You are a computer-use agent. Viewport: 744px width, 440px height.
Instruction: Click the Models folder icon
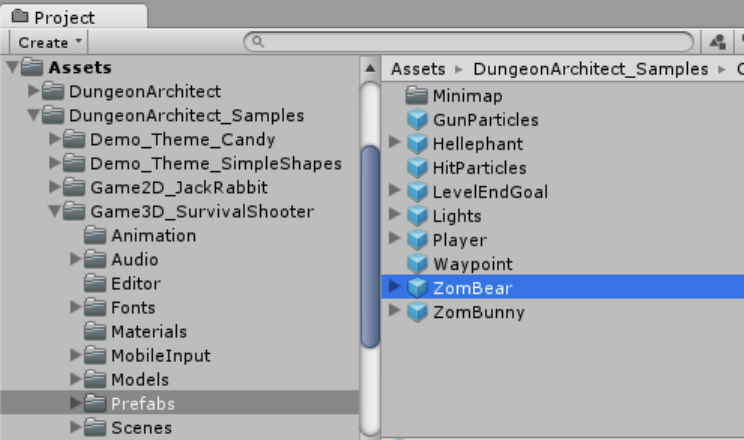tap(95, 379)
